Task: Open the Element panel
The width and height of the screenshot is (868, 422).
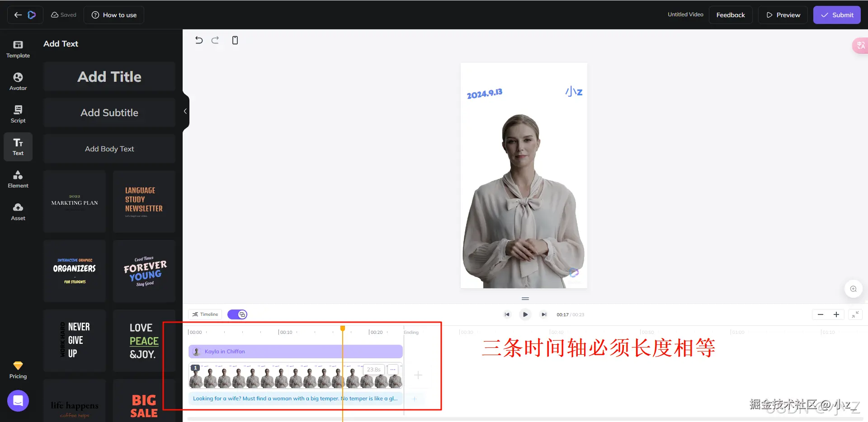Action: (x=18, y=179)
